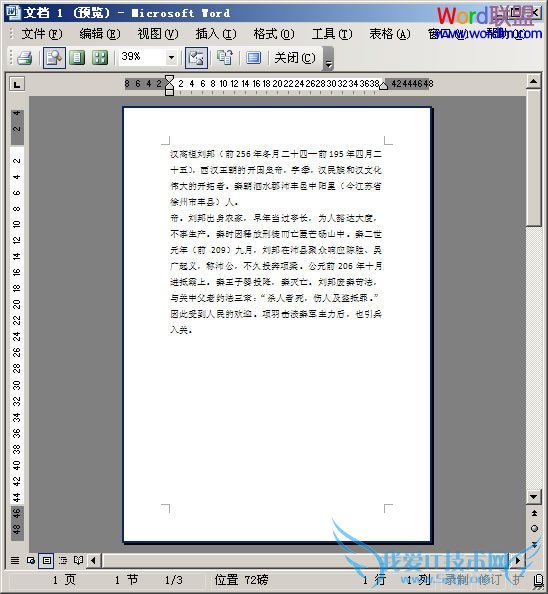
Task: Click status bar text 位置 72磅
Action: click(241, 580)
